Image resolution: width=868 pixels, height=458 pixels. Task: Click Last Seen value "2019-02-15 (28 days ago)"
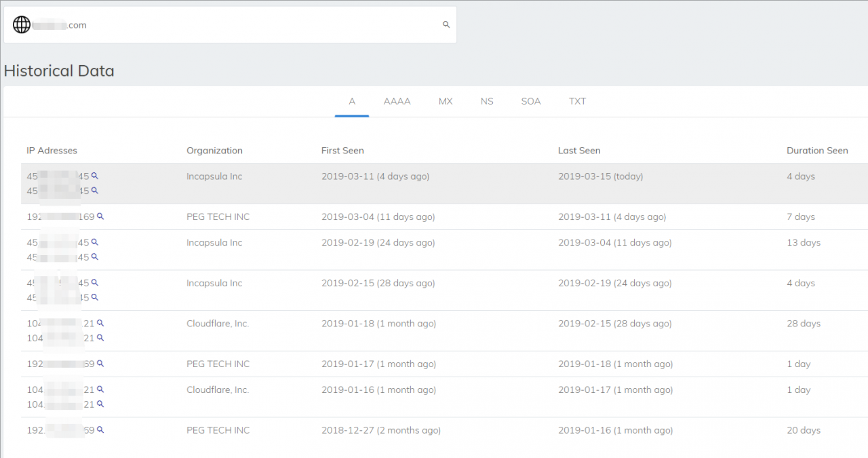click(615, 324)
